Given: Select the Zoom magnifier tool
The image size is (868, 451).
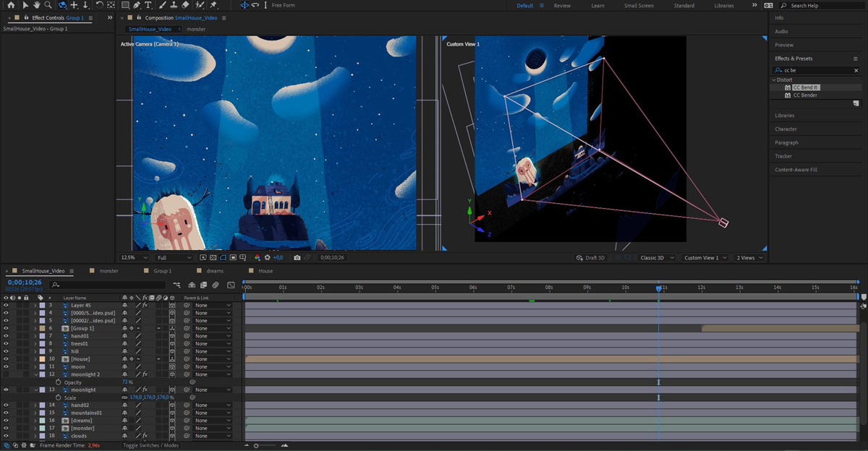Looking at the screenshot, I should coord(48,5).
